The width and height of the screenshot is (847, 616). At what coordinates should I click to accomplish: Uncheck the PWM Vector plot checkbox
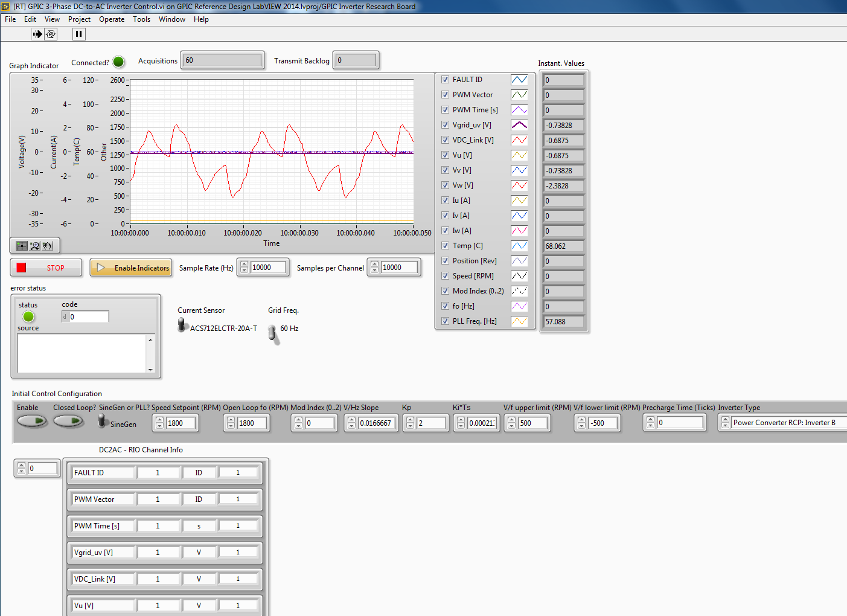click(445, 95)
